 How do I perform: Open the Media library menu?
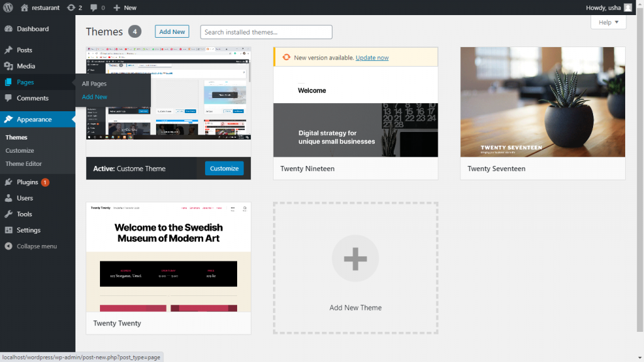pyautogui.click(x=26, y=66)
